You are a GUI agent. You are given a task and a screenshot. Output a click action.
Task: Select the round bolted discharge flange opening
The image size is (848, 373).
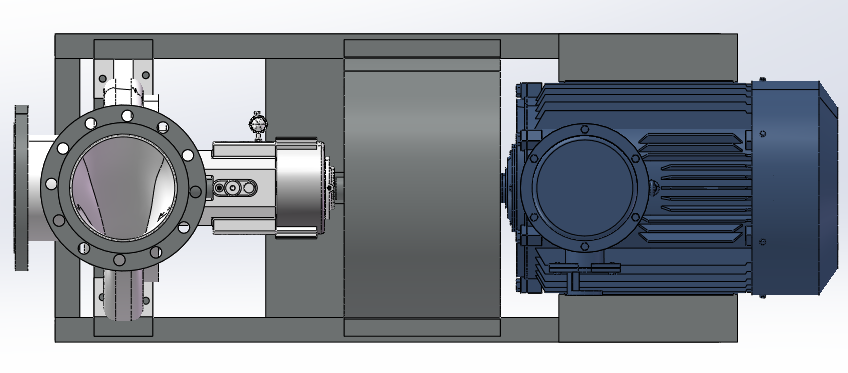(x=123, y=187)
